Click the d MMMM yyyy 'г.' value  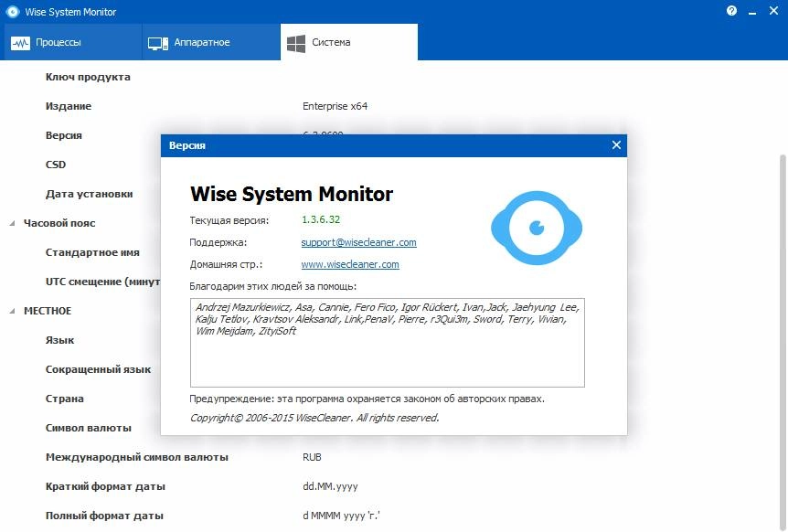341,516
